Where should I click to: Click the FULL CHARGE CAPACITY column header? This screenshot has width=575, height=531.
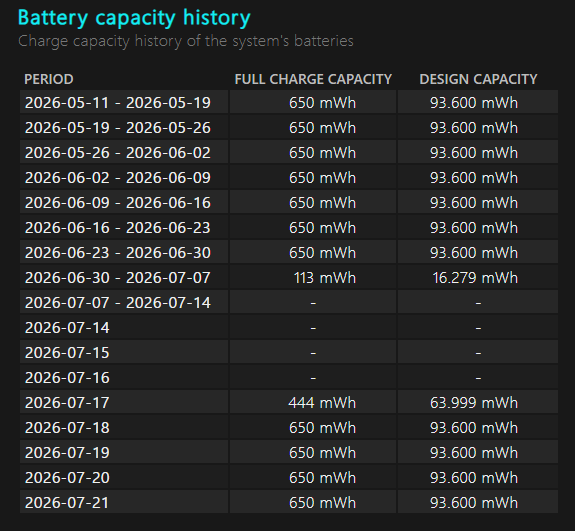pyautogui.click(x=313, y=79)
